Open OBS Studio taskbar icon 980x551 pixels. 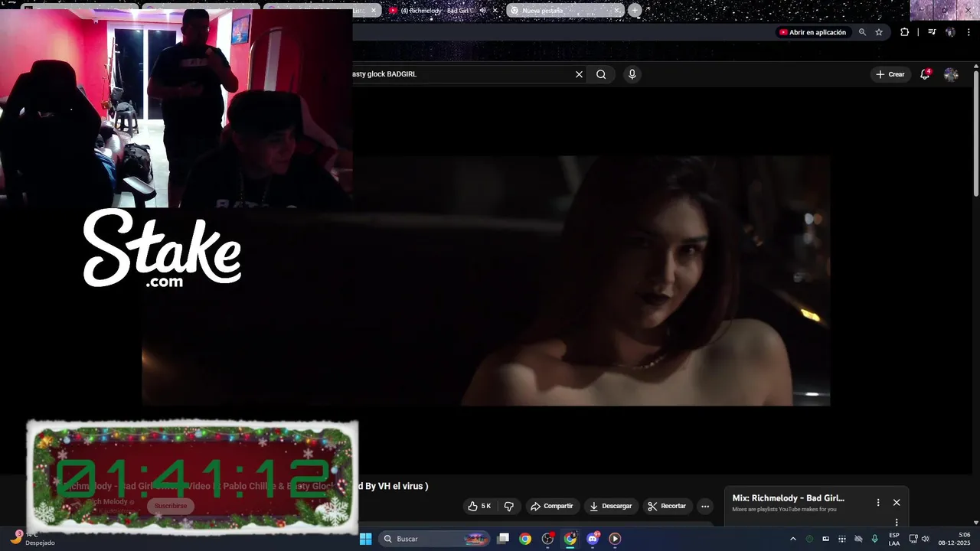tap(547, 539)
